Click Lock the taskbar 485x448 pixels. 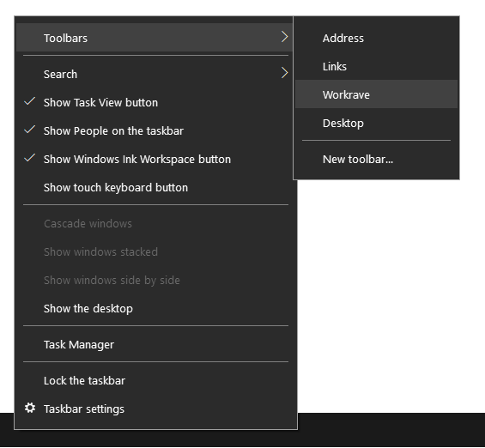click(155, 380)
